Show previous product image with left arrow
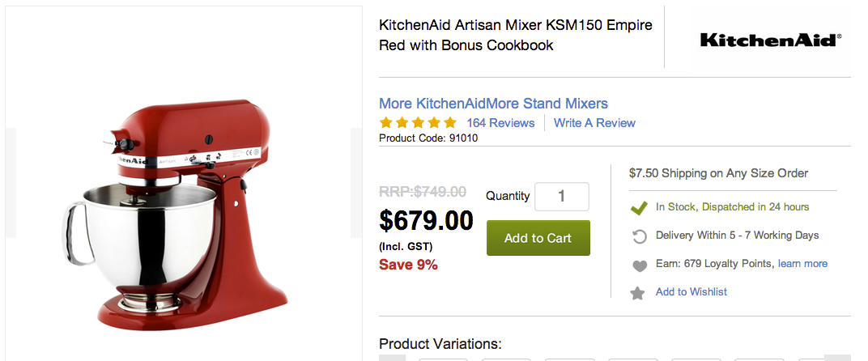Viewport: 868px width, 361px height. 11,183
